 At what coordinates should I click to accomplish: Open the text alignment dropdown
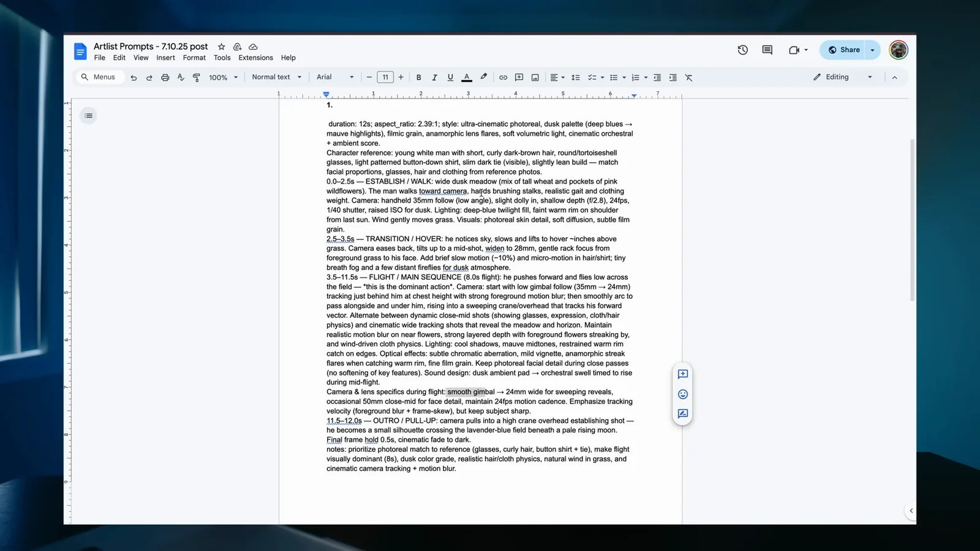(x=557, y=78)
